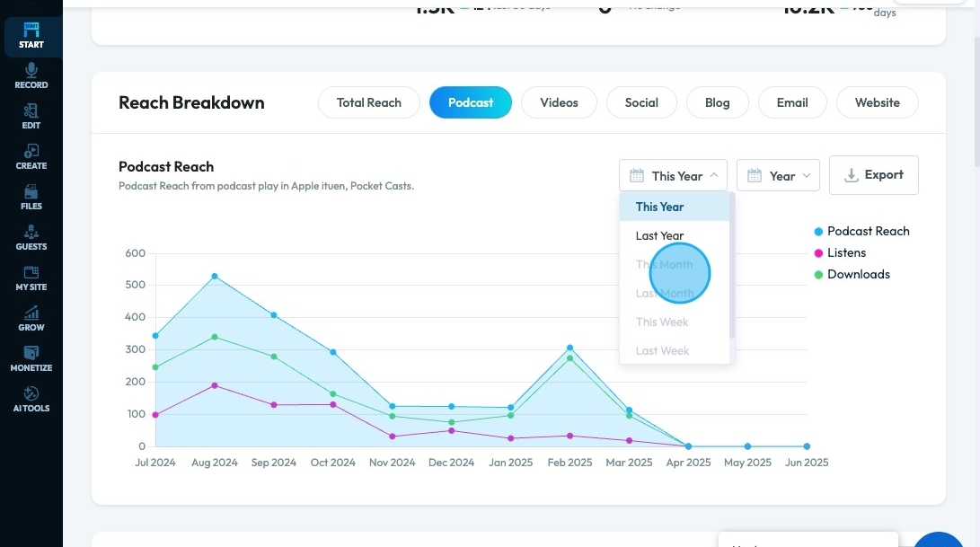Click the Dec 2024 Downloads data point
The width and height of the screenshot is (980, 547).
[451, 422]
